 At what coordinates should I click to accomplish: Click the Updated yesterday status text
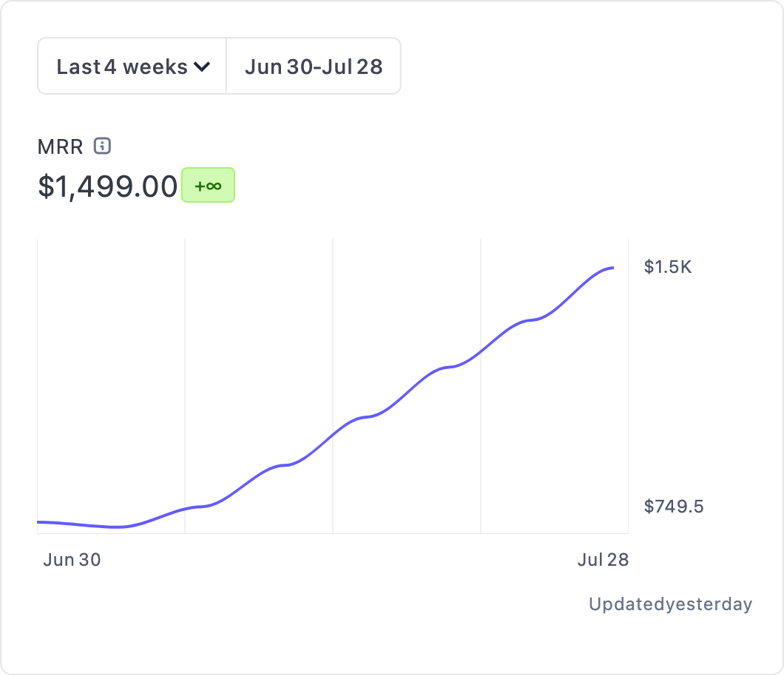[x=670, y=604]
